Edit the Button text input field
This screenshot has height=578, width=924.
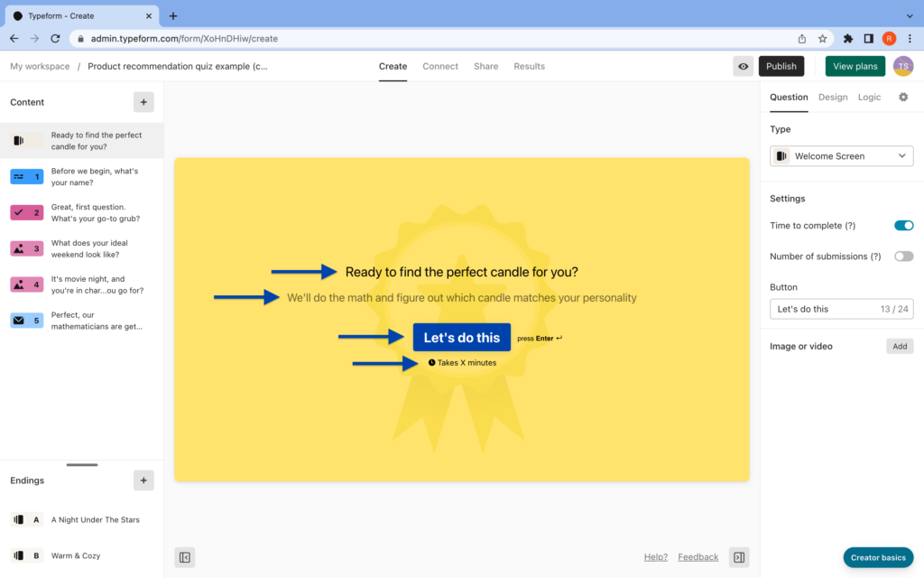point(840,308)
